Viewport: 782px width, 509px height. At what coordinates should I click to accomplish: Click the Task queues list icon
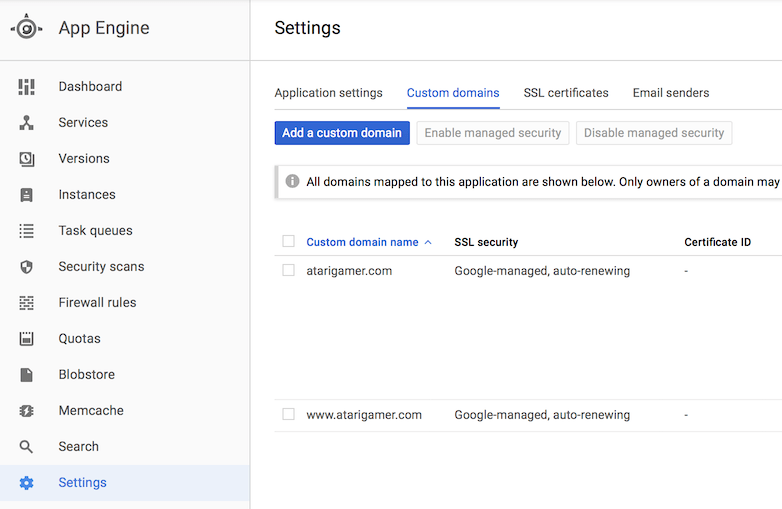click(x=26, y=231)
